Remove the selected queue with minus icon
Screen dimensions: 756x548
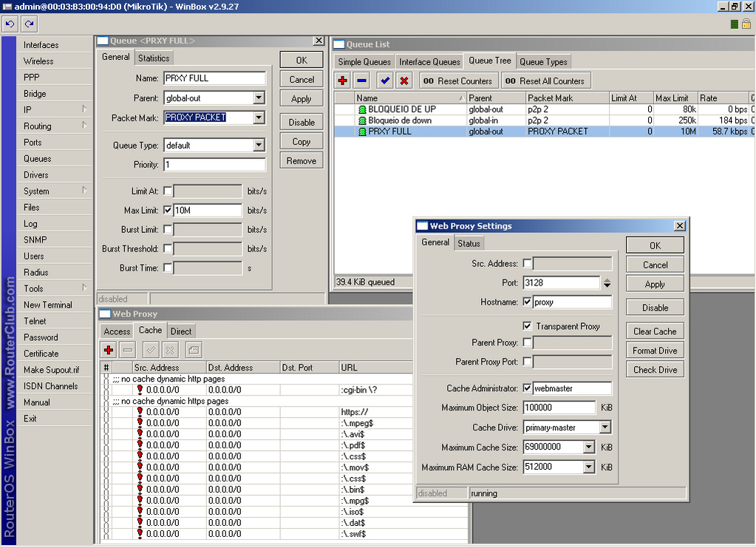pos(362,81)
